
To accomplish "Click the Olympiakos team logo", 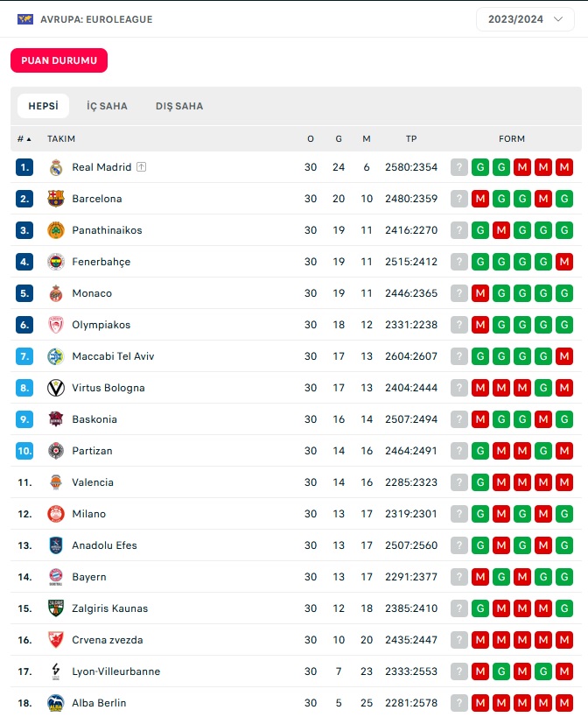I will coord(56,325).
